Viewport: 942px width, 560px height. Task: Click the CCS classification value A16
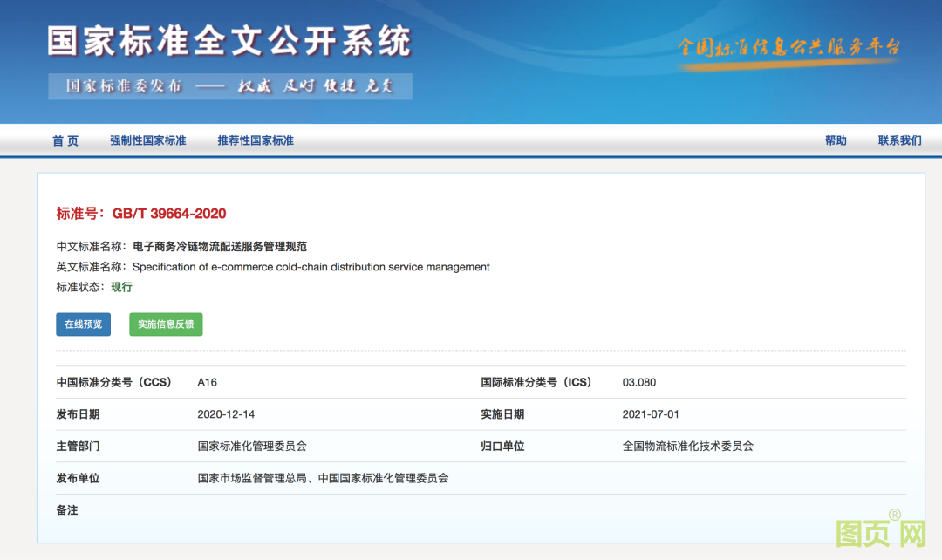point(208,382)
